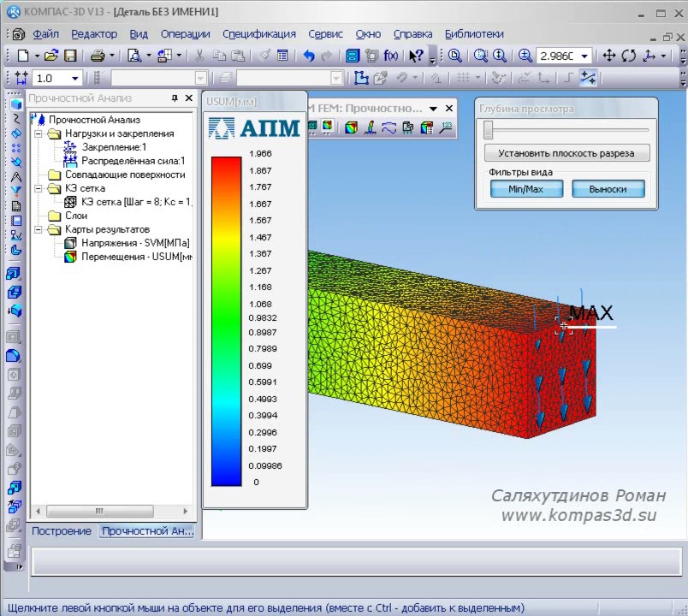The width and height of the screenshot is (688, 616).
Task: Toggle the highlighted displacement map icon in FEM toolbar
Action: pyautogui.click(x=328, y=127)
